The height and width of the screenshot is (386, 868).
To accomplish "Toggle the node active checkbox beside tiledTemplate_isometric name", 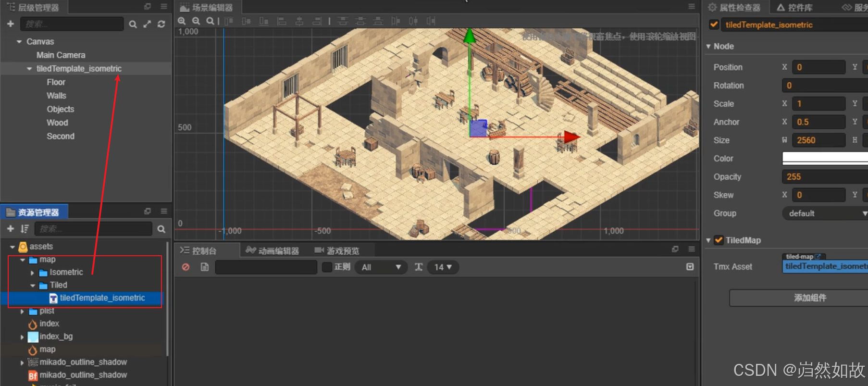I will pyautogui.click(x=714, y=25).
